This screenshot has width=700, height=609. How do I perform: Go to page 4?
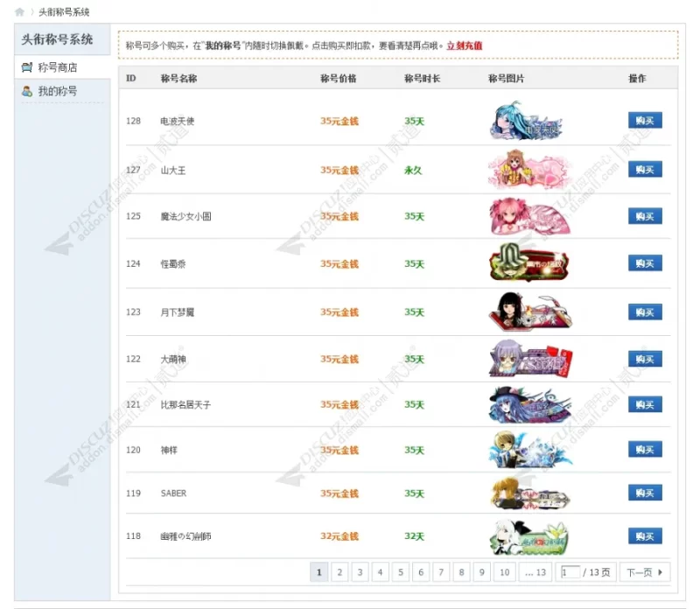point(380,572)
